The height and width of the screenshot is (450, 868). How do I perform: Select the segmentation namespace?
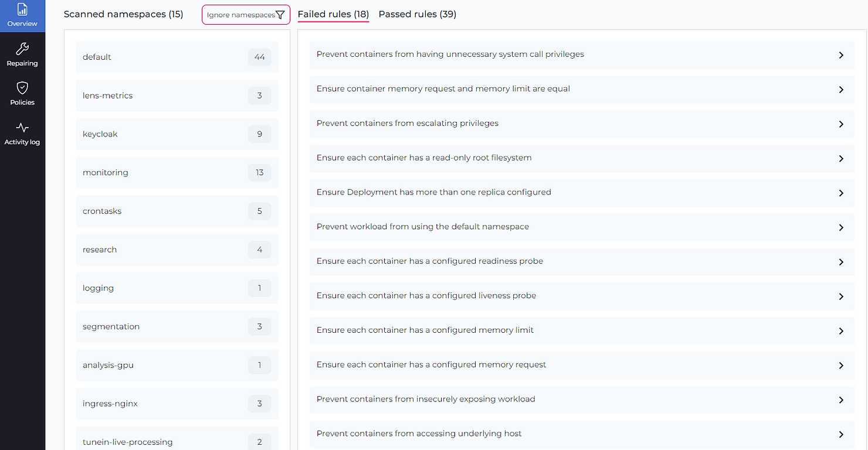[177, 326]
